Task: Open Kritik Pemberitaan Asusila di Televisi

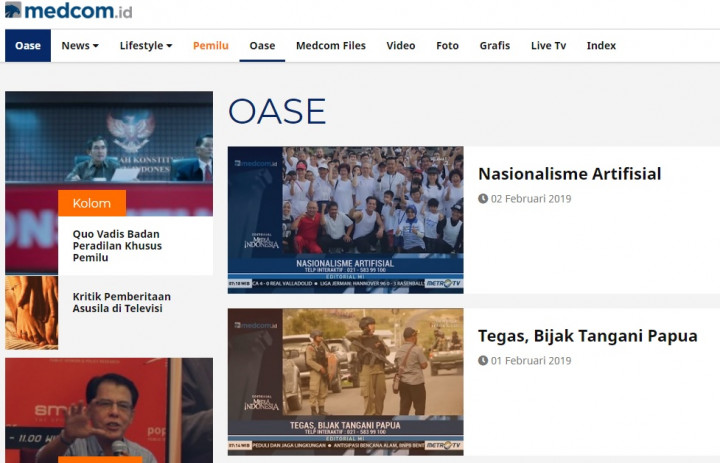Action: pyautogui.click(x=122, y=302)
